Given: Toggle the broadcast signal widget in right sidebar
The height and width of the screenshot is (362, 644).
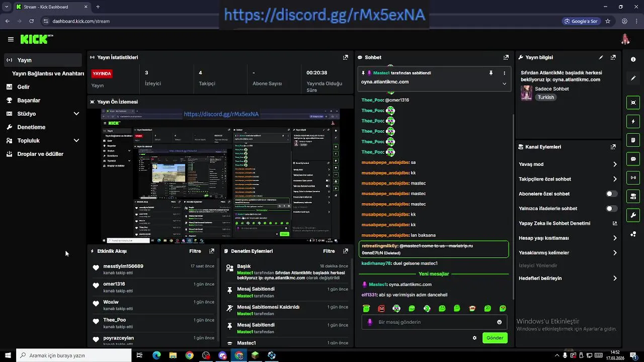Looking at the screenshot, I should tap(633, 177).
